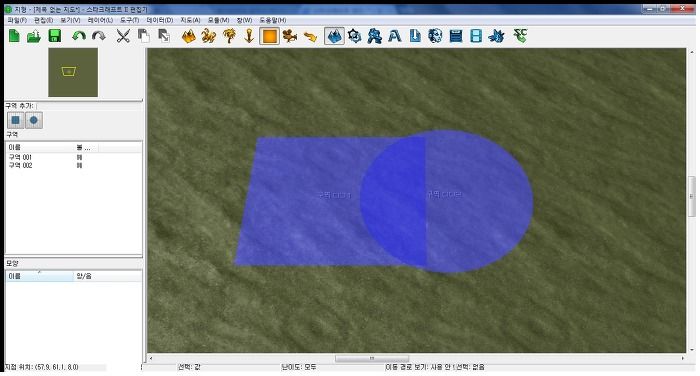700x376 pixels.
Task: Click the horizontal scrollbar thumb below the viewport
Action: [x=372, y=359]
